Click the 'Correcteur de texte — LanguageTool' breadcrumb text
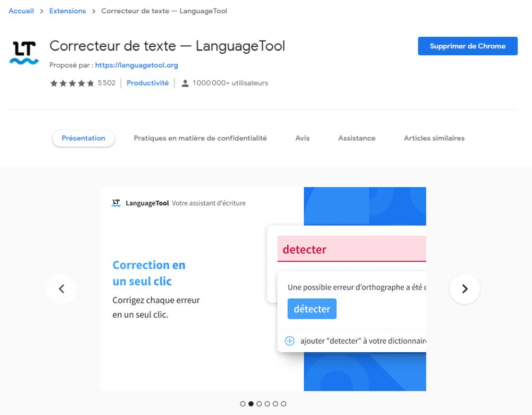This screenshot has width=532, height=415. pos(164,11)
